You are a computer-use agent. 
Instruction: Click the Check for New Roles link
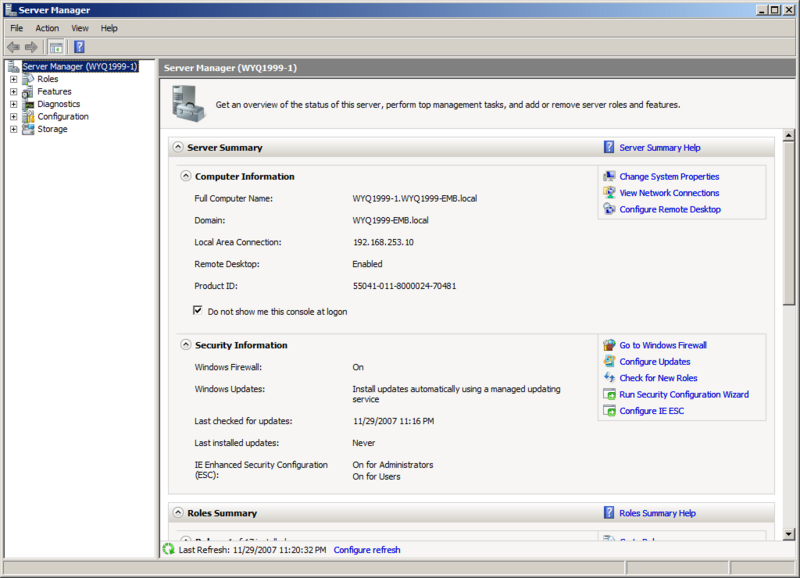pyautogui.click(x=660, y=377)
